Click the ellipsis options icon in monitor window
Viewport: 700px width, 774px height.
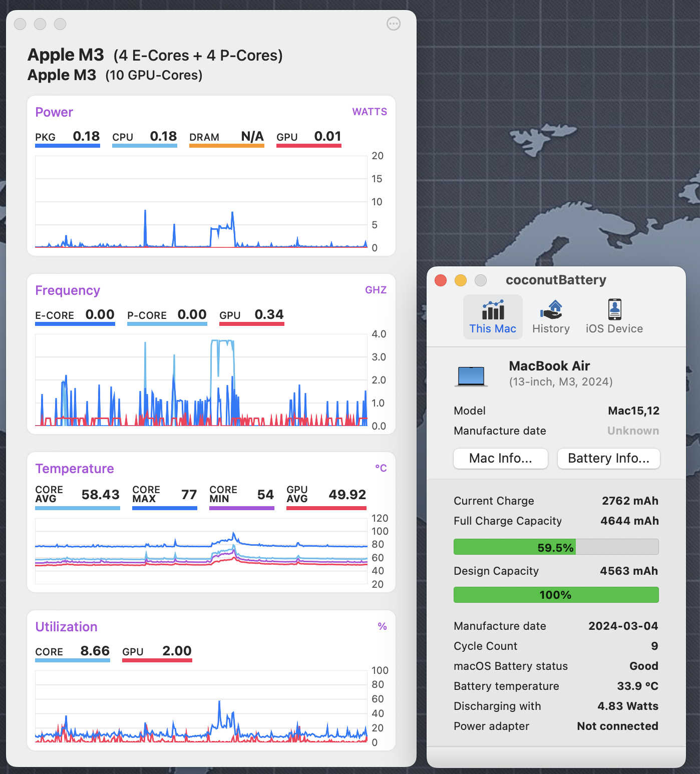[394, 24]
